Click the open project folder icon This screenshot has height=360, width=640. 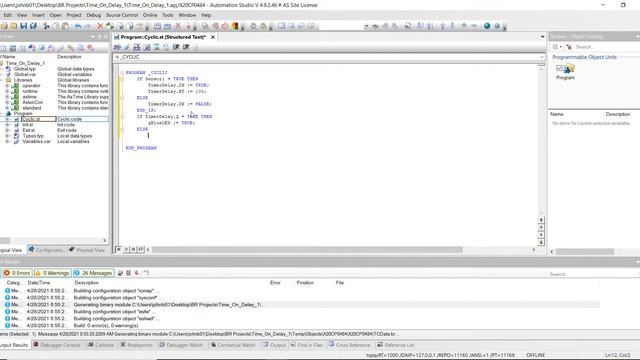(13, 26)
